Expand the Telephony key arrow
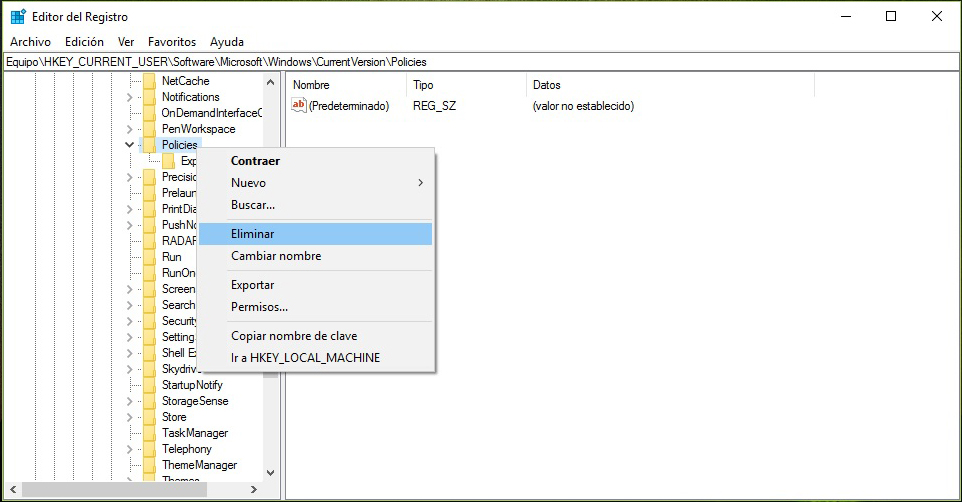This screenshot has width=962, height=502. [x=129, y=449]
